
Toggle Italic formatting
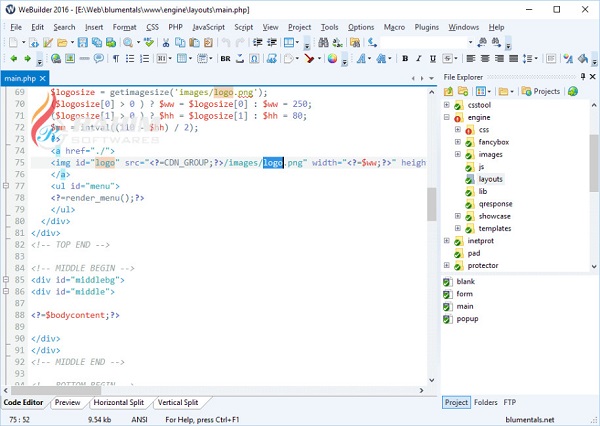[x=420, y=59]
